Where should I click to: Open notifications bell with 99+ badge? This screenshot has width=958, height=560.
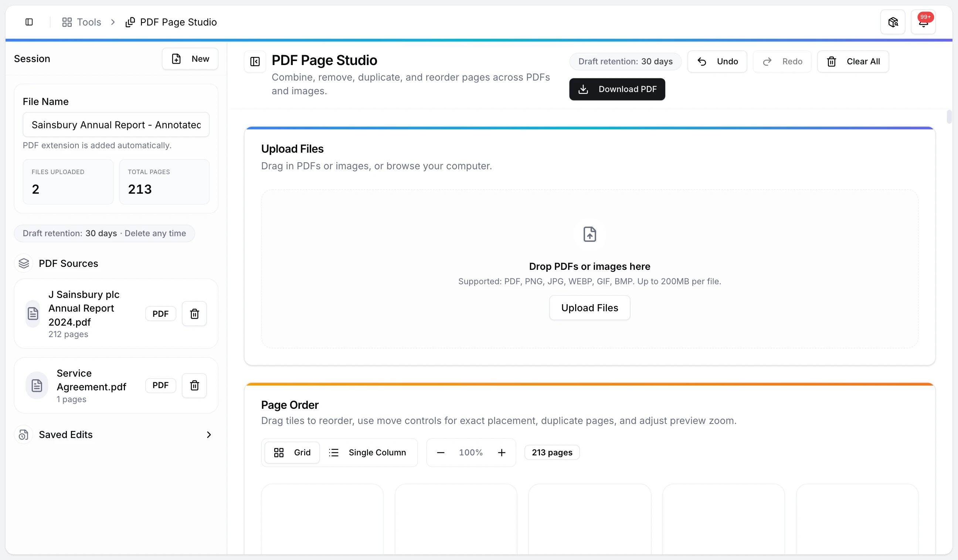[x=923, y=22]
